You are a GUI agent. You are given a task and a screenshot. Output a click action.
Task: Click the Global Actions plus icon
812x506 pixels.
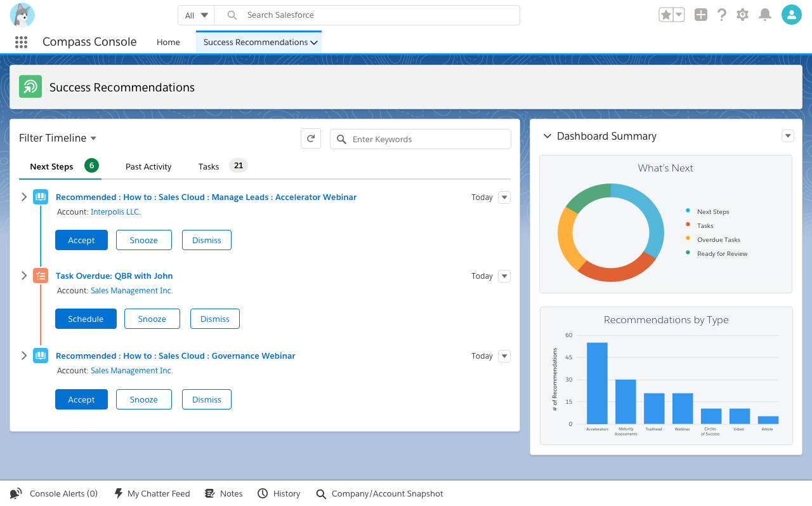(700, 15)
